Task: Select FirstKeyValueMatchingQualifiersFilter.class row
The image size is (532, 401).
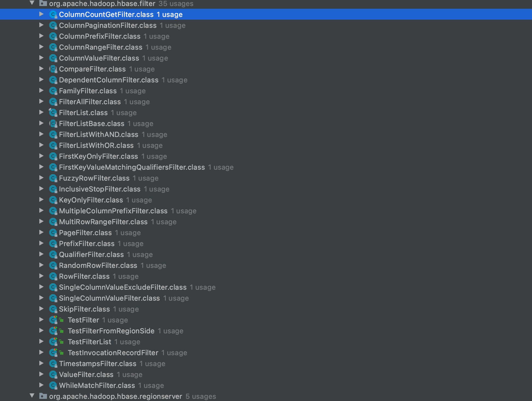Action: point(132,167)
